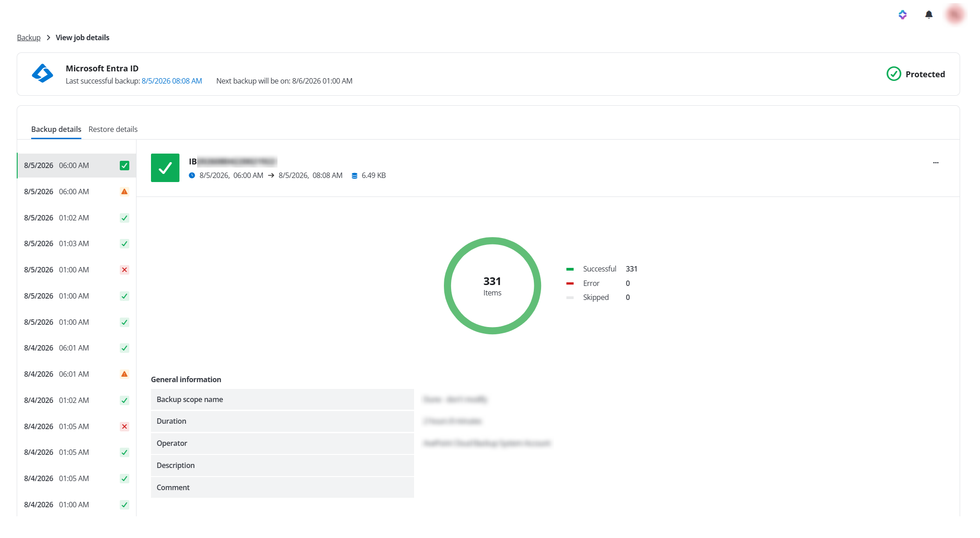Open the user profile avatar
980x538 pixels.
pos(955,14)
